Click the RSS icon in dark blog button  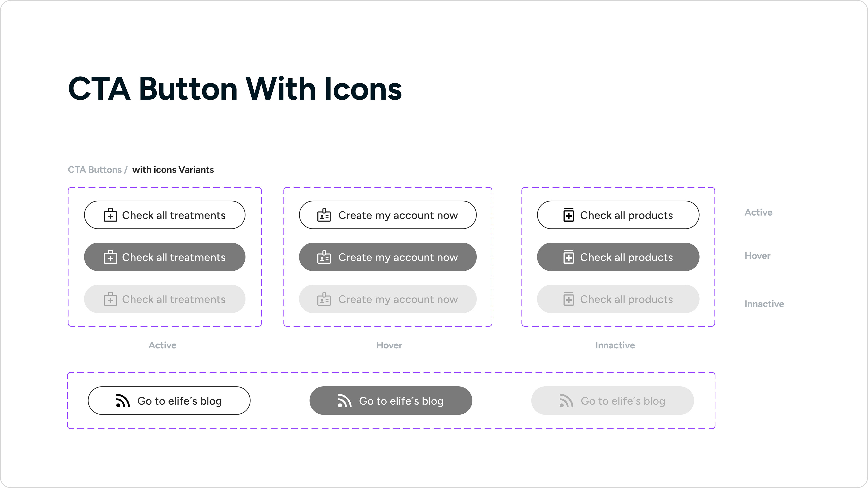[x=344, y=401]
